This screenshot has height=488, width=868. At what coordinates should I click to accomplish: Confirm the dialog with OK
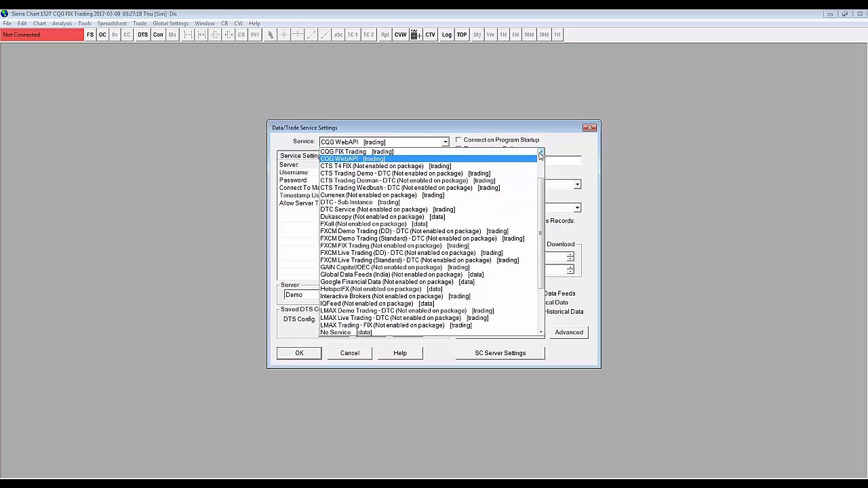[299, 353]
